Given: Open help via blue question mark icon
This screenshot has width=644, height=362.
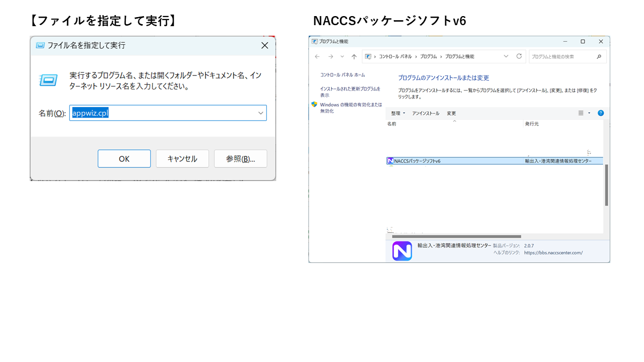Looking at the screenshot, I should [x=601, y=113].
